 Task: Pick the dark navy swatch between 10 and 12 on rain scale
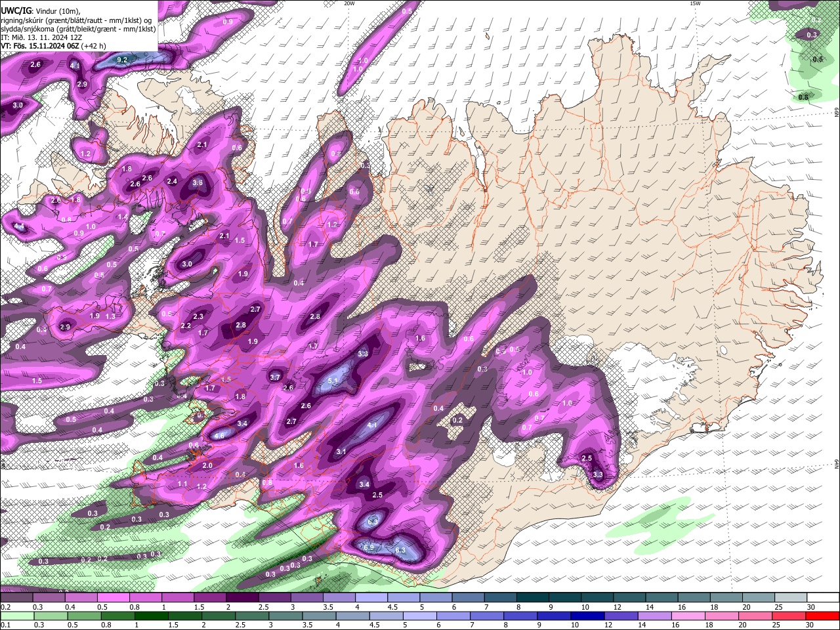coord(587,616)
